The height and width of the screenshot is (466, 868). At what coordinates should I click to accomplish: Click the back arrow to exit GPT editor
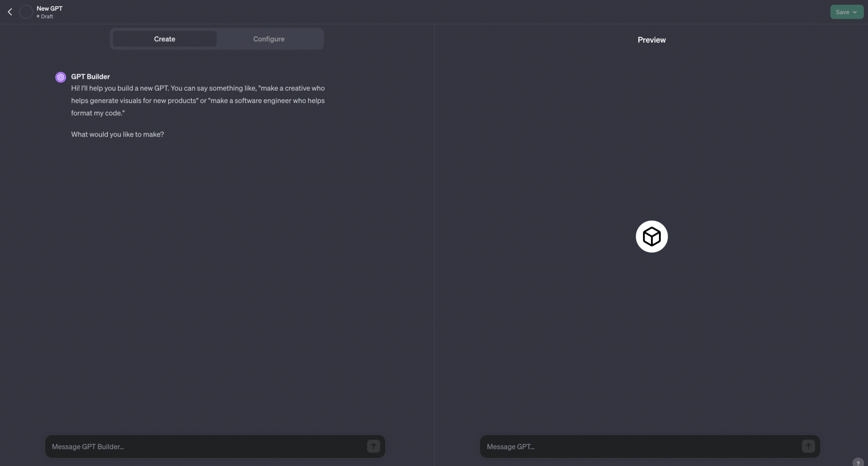(x=9, y=11)
